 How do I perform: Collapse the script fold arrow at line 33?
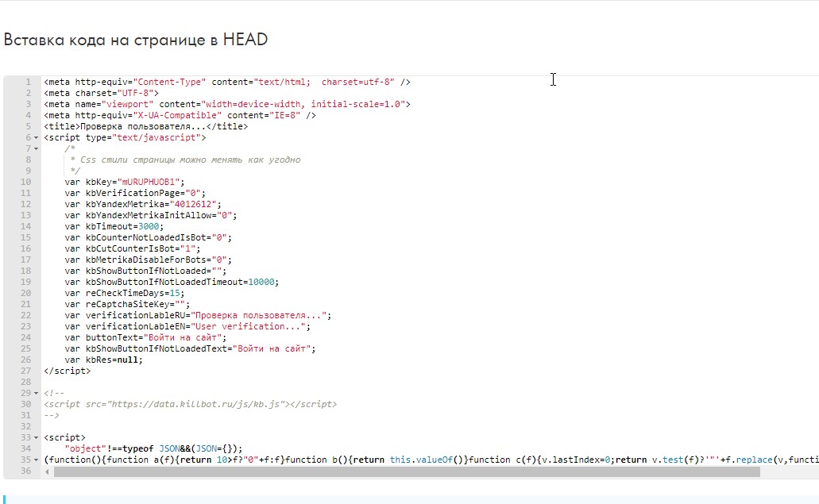(36, 438)
